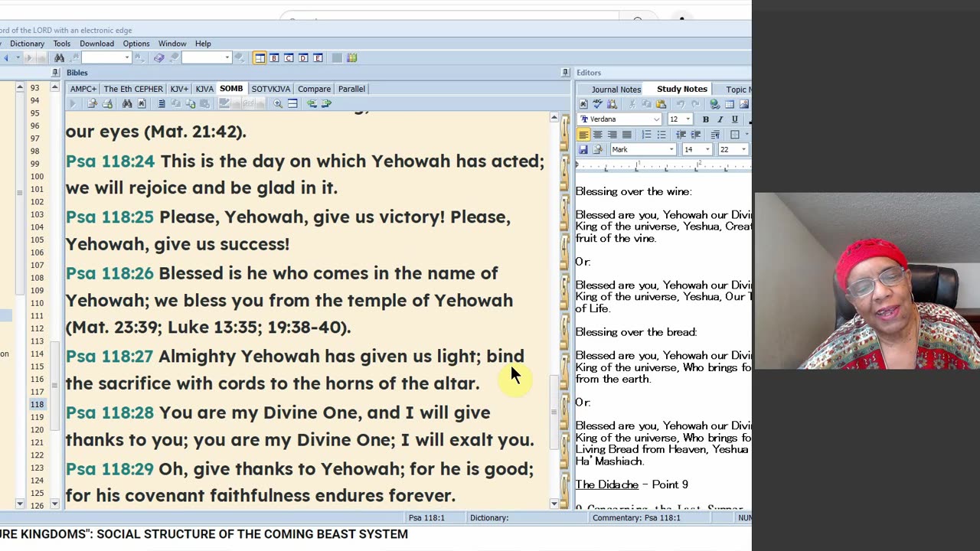980x551 pixels.
Task: Click the colorful bookshelf library icon
Action: coord(351,58)
